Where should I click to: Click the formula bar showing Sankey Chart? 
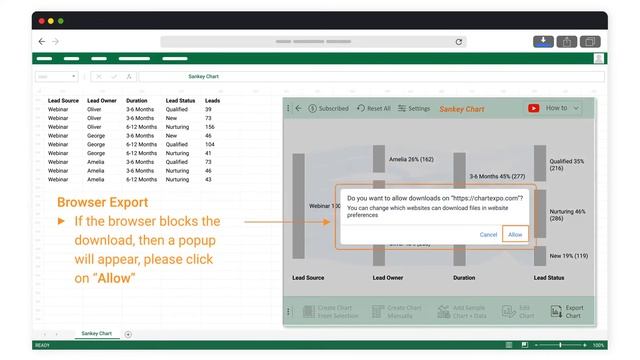[x=371, y=76]
